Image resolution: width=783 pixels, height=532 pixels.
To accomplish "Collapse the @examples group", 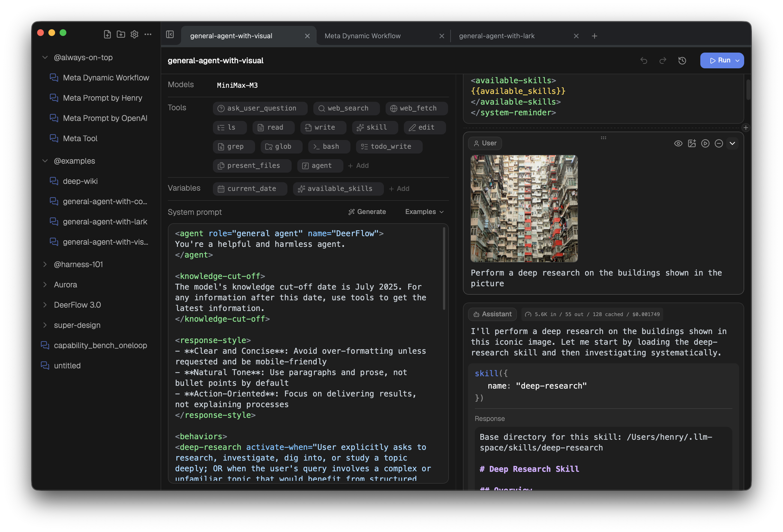I will pos(45,161).
